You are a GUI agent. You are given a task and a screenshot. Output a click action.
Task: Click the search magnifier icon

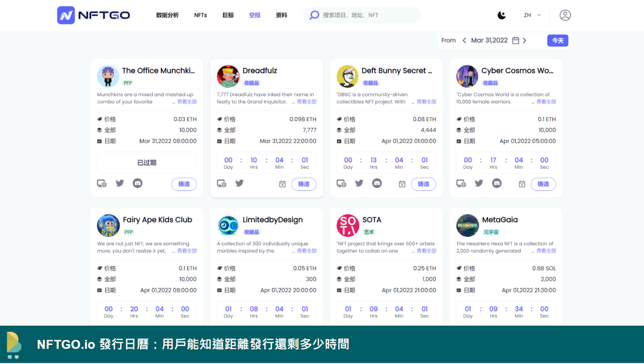[x=314, y=15]
